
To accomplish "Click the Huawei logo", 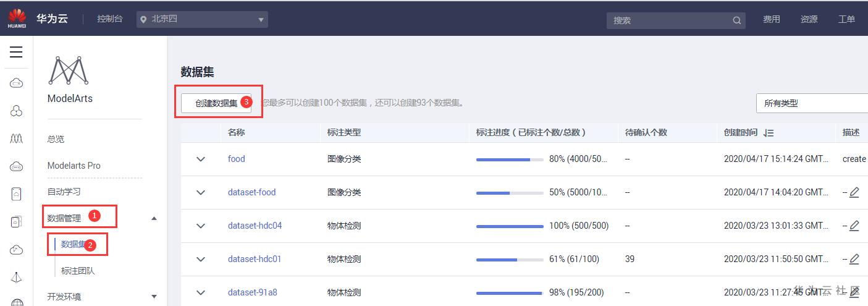I will coord(17,19).
